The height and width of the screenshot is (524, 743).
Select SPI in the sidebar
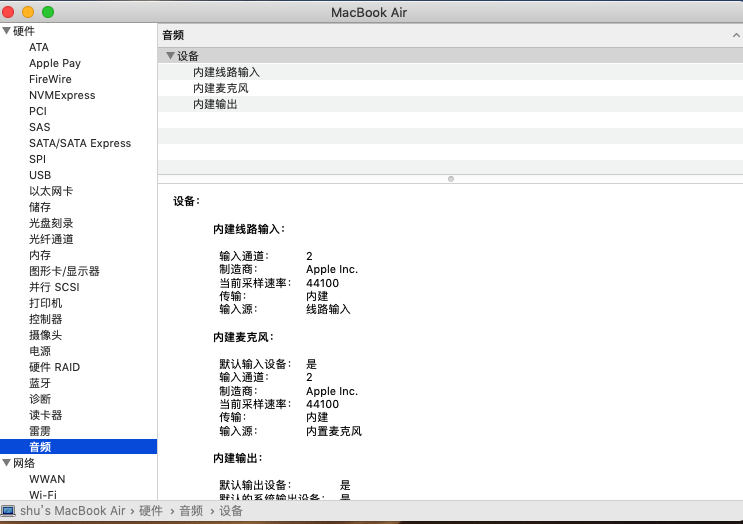click(37, 159)
